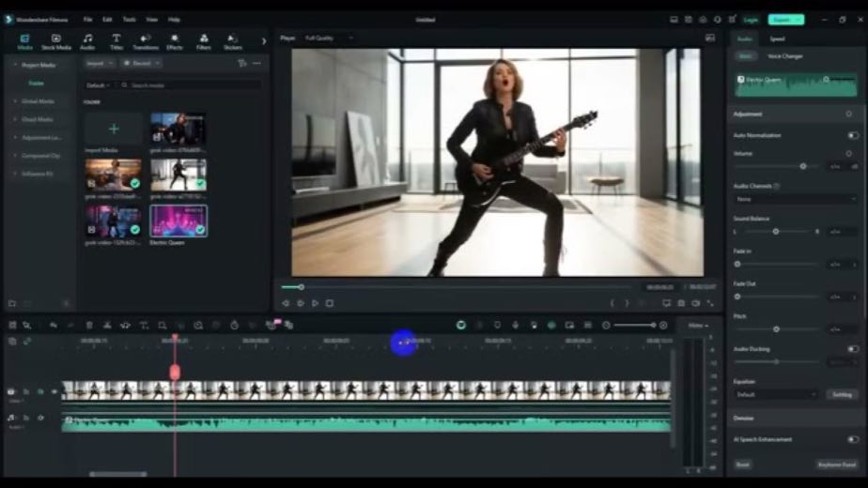Open the Titles tab
The width and height of the screenshot is (868, 488).
click(116, 41)
